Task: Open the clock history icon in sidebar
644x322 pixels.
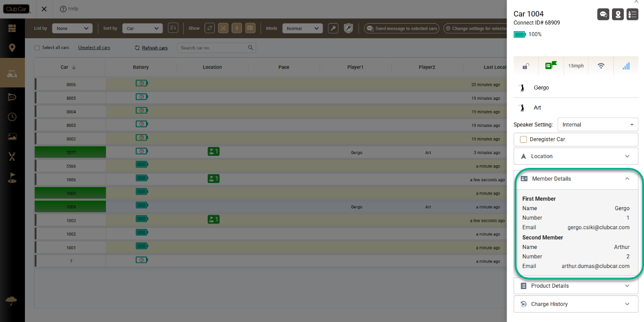Action: 12,117
